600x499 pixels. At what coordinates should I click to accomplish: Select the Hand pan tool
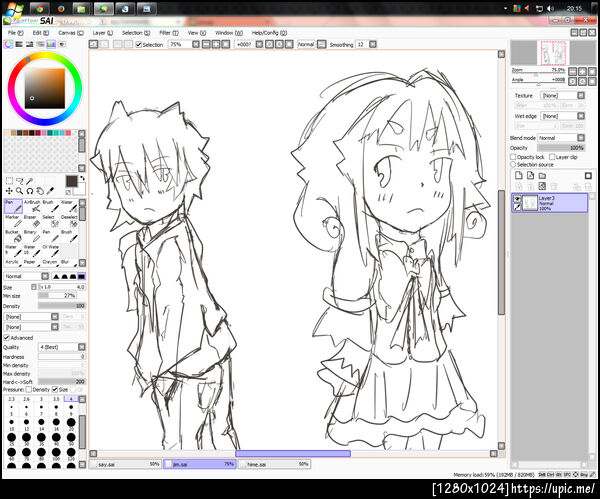click(40, 191)
